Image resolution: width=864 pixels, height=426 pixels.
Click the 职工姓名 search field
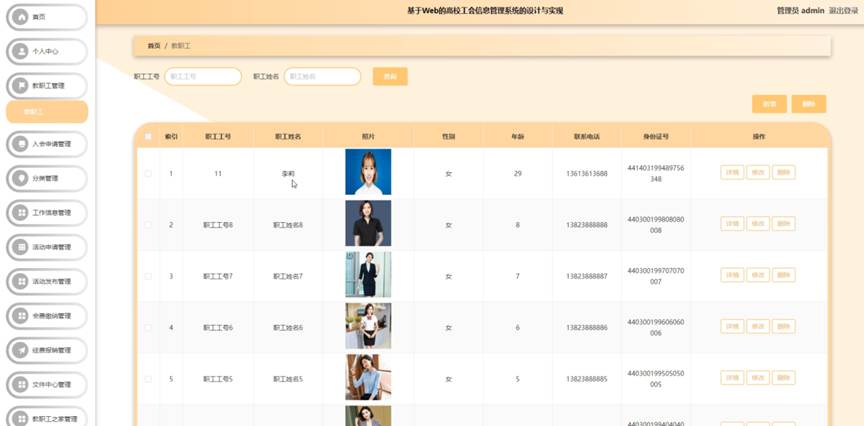coord(322,77)
